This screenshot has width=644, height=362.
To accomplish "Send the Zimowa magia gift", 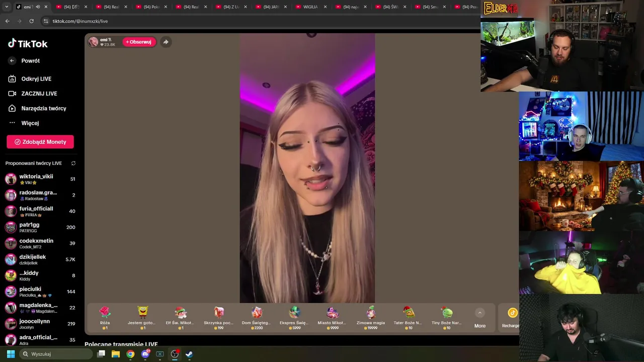I will coord(371,318).
